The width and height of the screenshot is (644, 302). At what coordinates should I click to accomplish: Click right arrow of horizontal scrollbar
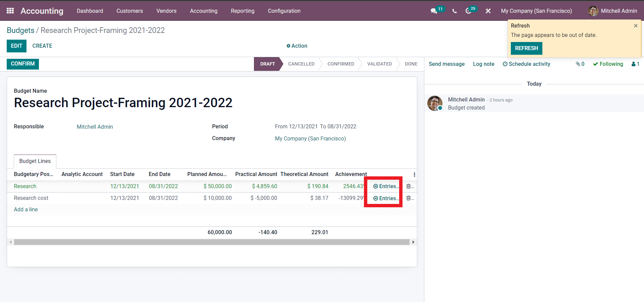413,242
